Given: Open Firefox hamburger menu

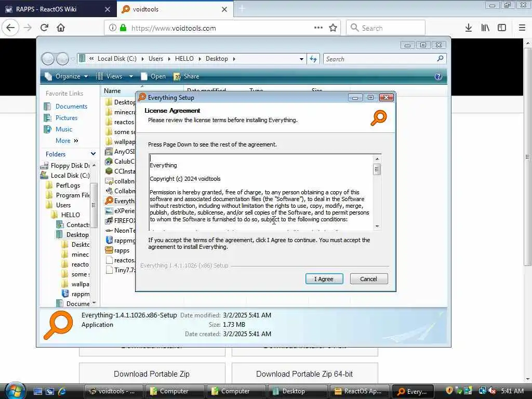Looking at the screenshot, I should point(522,28).
